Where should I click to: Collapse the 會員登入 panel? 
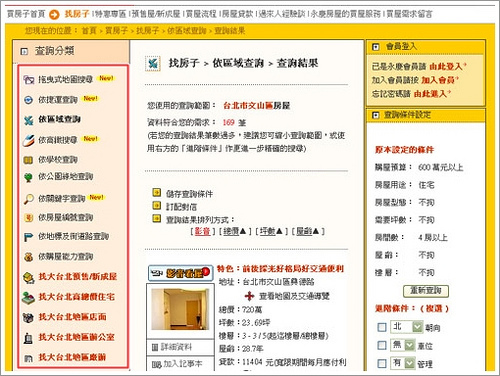point(376,47)
